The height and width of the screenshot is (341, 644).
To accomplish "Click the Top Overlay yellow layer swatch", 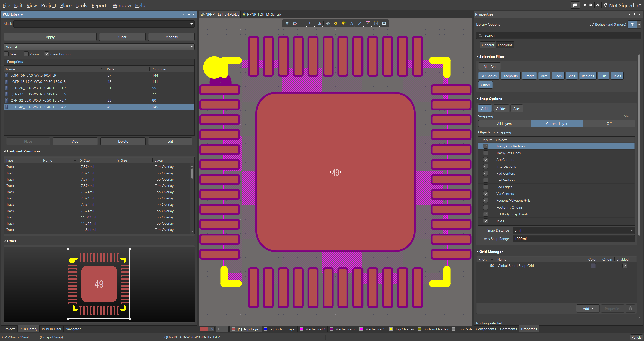I will pyautogui.click(x=391, y=329).
